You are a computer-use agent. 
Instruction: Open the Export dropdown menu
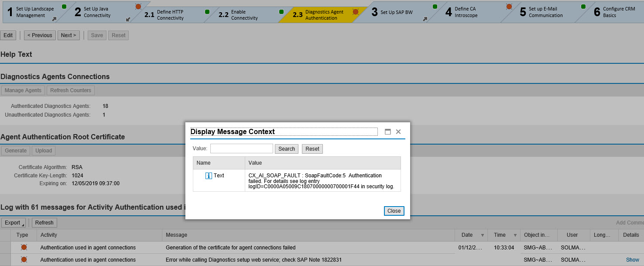click(x=14, y=223)
